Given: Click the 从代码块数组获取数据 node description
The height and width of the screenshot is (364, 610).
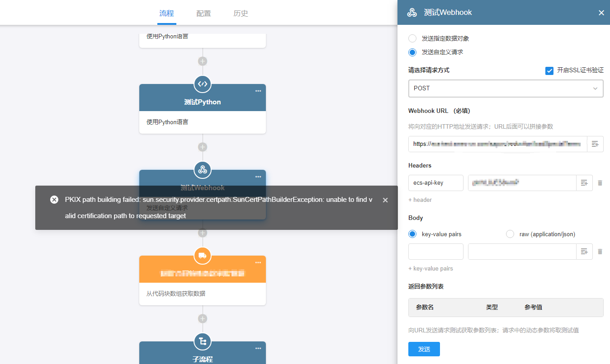Looking at the screenshot, I should pos(176,294).
